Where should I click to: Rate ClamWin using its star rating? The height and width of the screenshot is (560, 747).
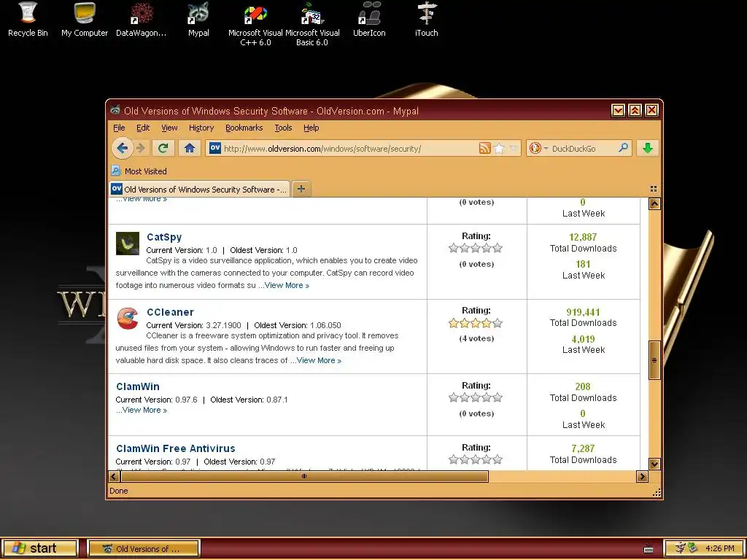click(x=476, y=397)
